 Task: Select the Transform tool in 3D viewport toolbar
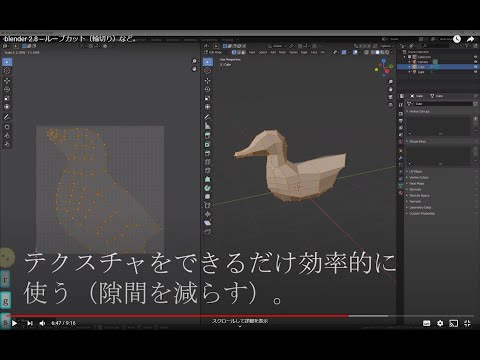tap(207, 107)
